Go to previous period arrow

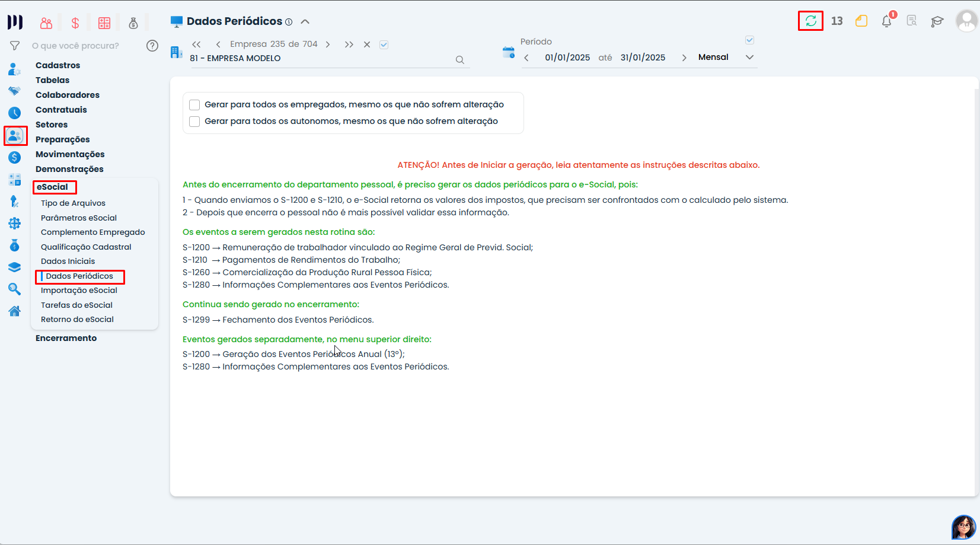(x=526, y=58)
